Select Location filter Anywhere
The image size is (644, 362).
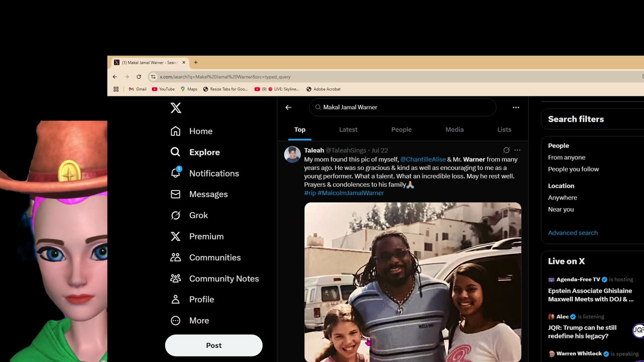pos(562,198)
